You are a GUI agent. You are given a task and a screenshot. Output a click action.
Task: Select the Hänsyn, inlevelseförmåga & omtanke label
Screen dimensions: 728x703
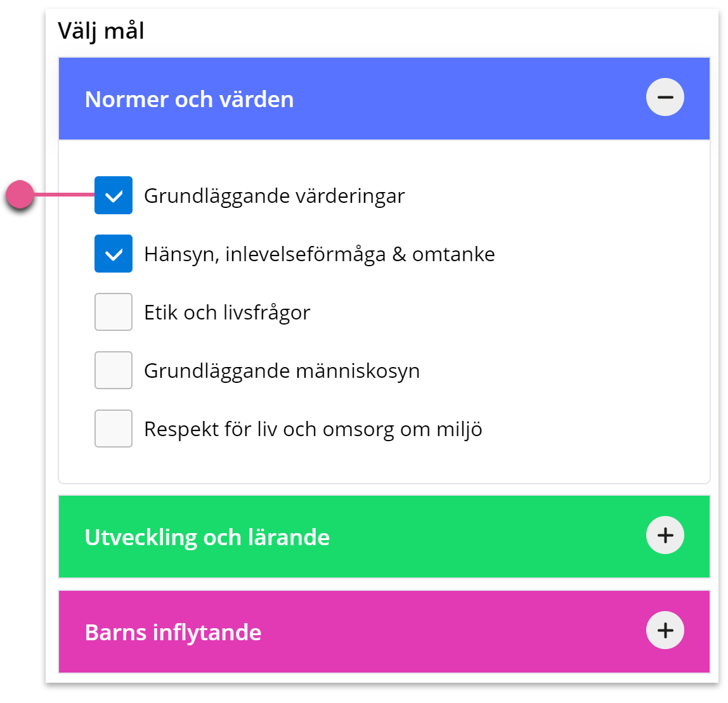click(x=320, y=254)
